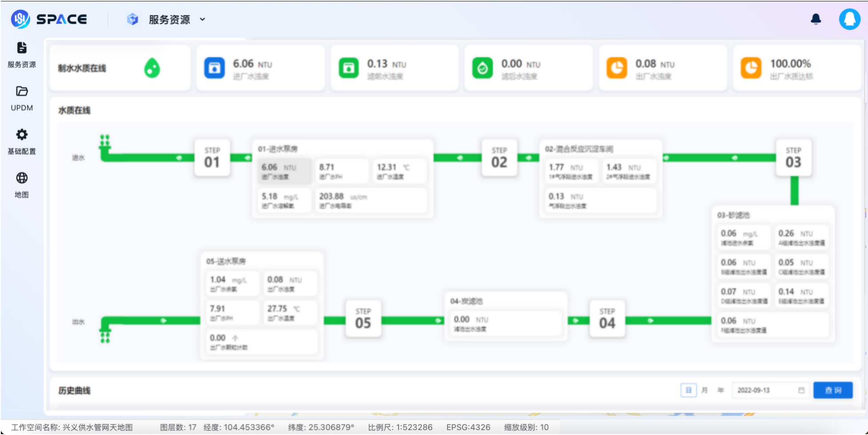Open the user avatar profile icon

pyautogui.click(x=849, y=19)
